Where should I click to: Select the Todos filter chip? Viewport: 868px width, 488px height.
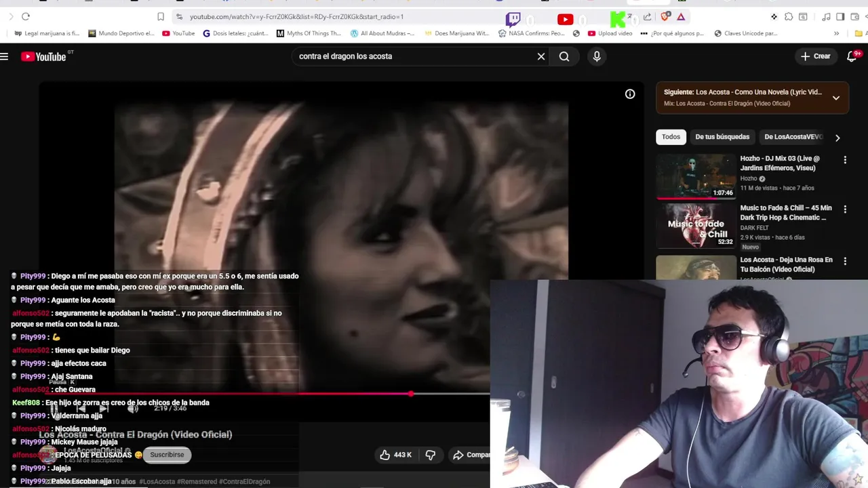[x=671, y=137]
